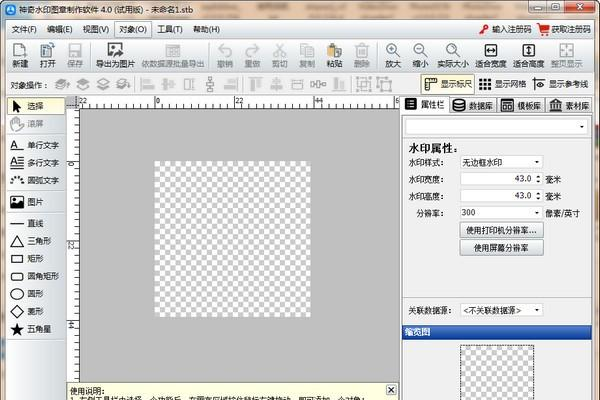
Task: Click 获取注册码 link
Action: tap(564, 29)
